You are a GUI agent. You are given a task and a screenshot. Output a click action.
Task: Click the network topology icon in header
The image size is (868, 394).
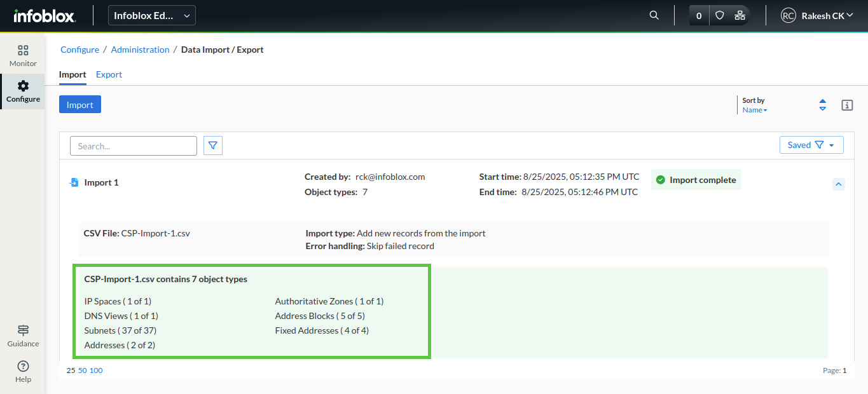click(739, 16)
